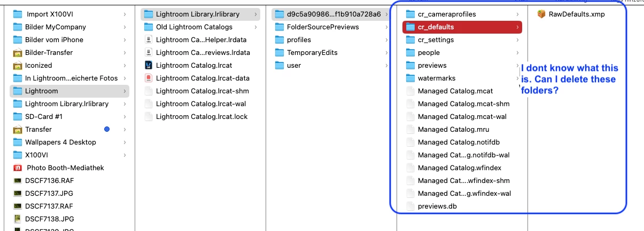The width and height of the screenshot is (644, 231).
Task: Click the Lightroom Catalog.lrcat app icon
Action: coord(148,65)
